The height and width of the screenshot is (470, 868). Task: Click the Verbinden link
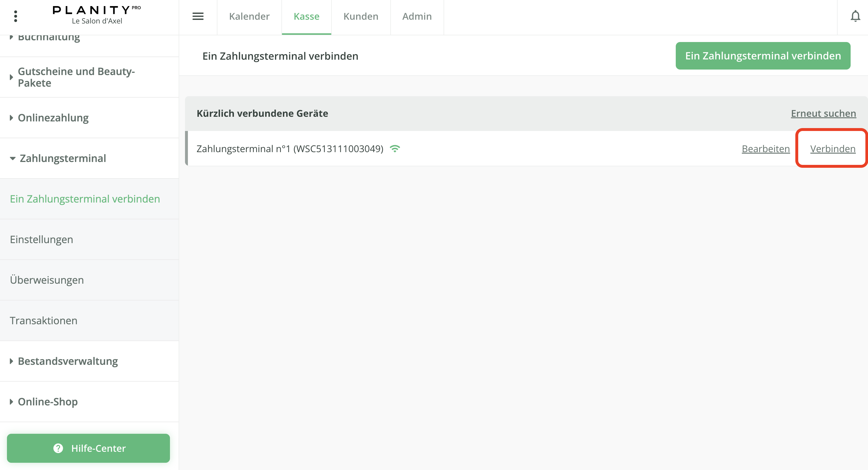click(x=832, y=149)
